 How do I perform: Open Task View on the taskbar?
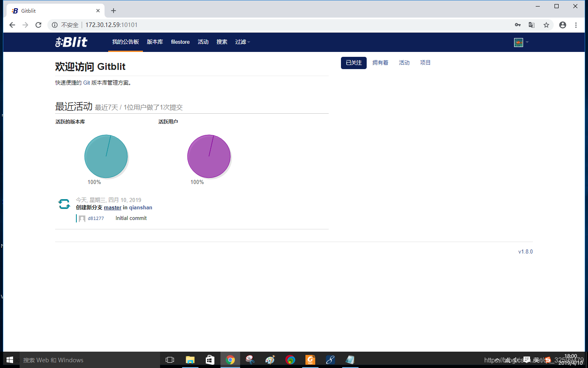[x=170, y=360]
